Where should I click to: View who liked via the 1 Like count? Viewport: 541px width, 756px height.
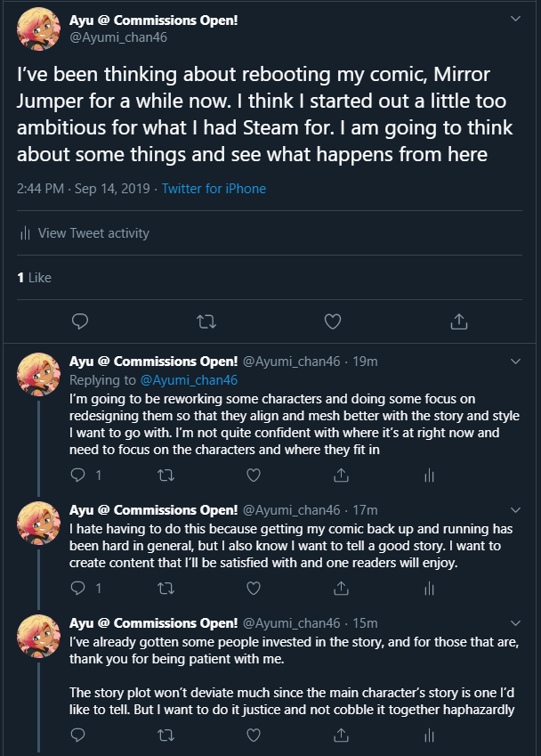tap(34, 278)
